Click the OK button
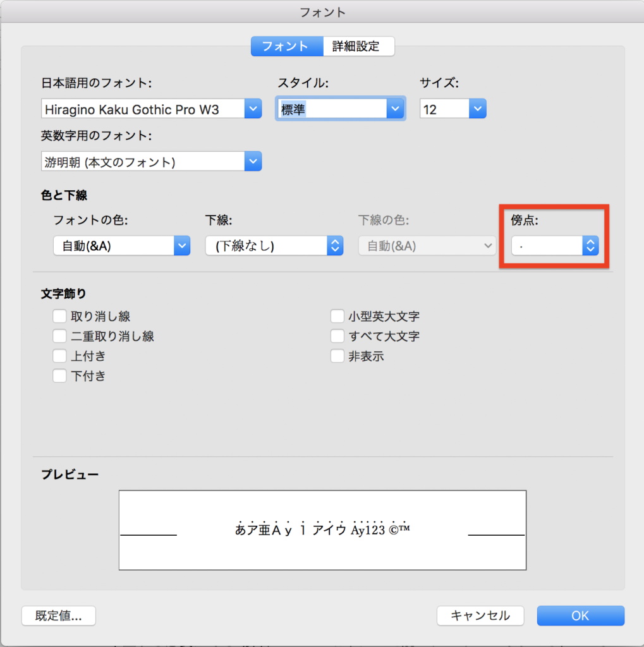Viewport: 644px width, 647px height. 580,615
